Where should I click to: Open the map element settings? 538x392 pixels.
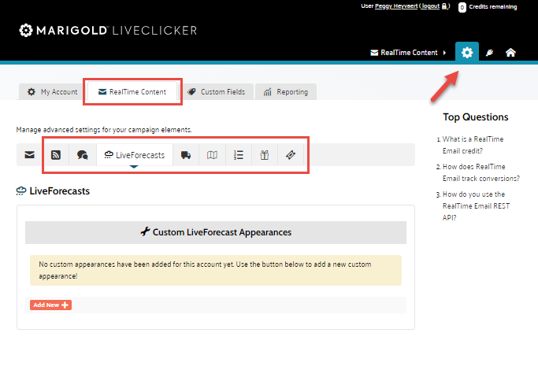[x=212, y=155]
